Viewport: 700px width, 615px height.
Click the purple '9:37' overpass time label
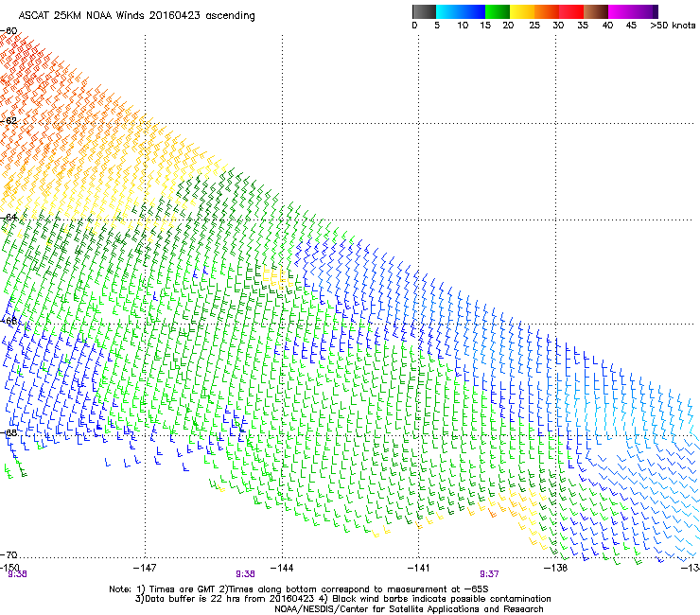pos(489,574)
